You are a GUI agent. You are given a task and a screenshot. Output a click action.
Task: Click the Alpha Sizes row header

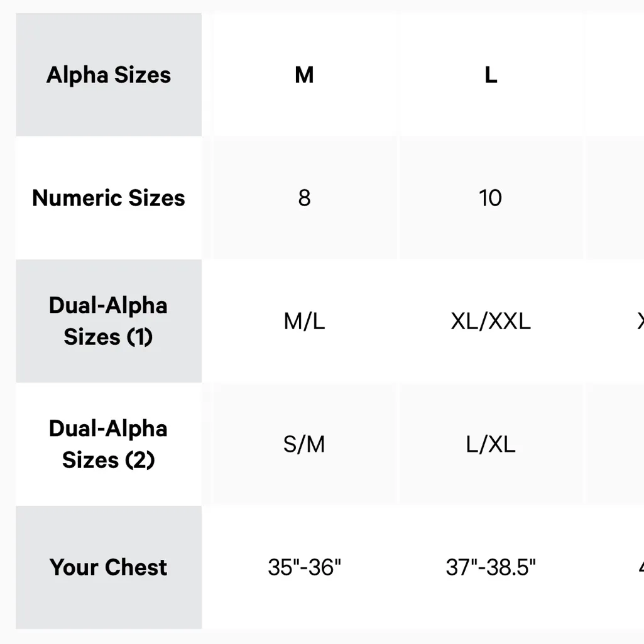coord(109,75)
